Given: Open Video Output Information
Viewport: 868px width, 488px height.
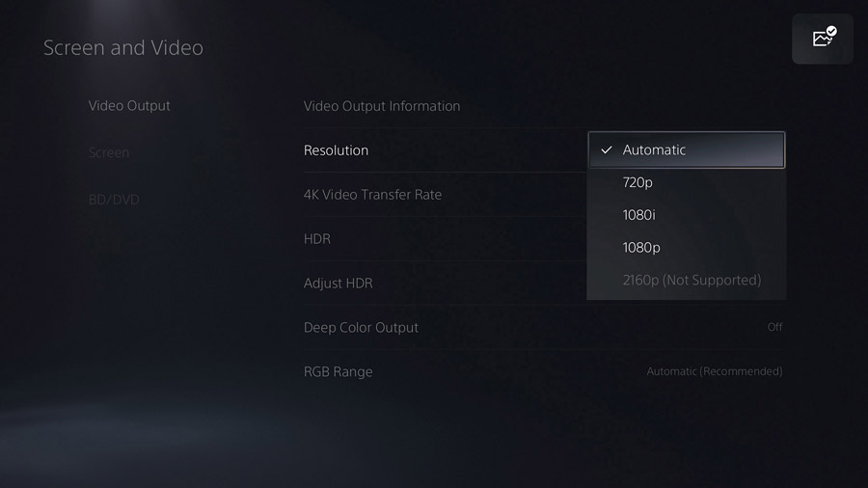Looking at the screenshot, I should pyautogui.click(x=382, y=106).
